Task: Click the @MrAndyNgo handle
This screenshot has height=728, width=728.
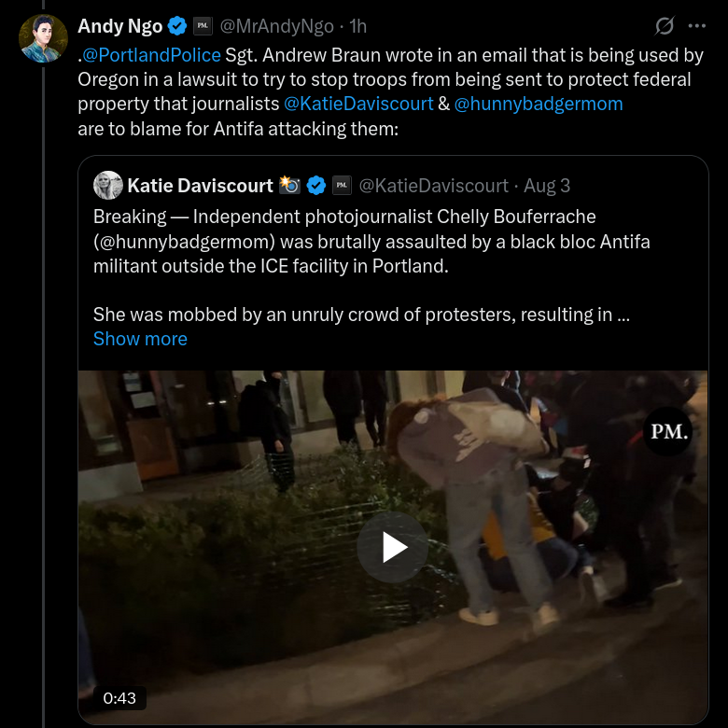Action: (x=276, y=26)
